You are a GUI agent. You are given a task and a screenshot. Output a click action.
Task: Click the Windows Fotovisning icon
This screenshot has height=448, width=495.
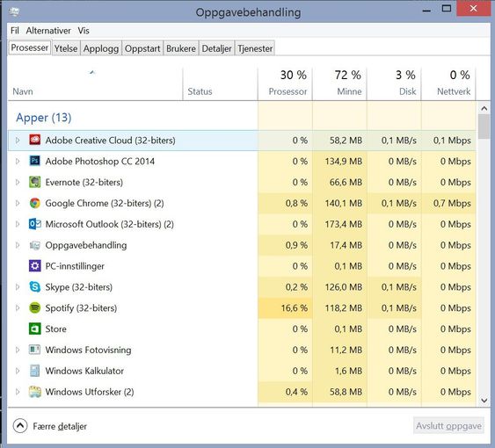click(34, 350)
